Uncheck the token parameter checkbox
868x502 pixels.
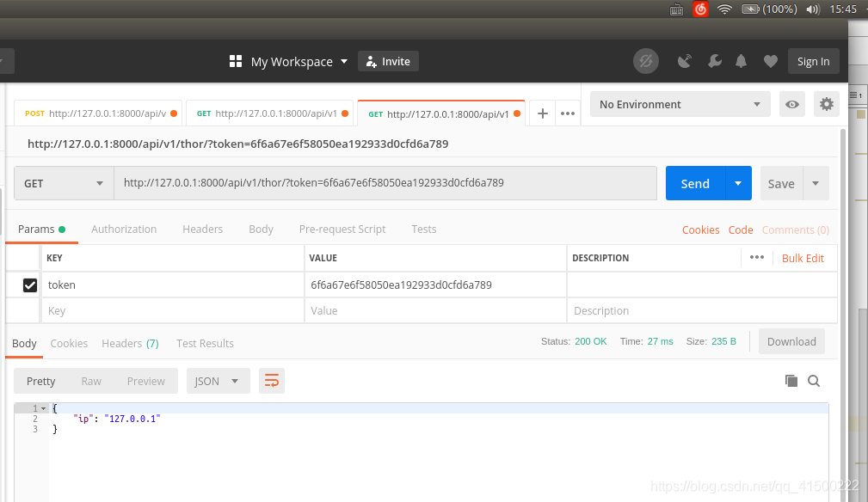[30, 285]
